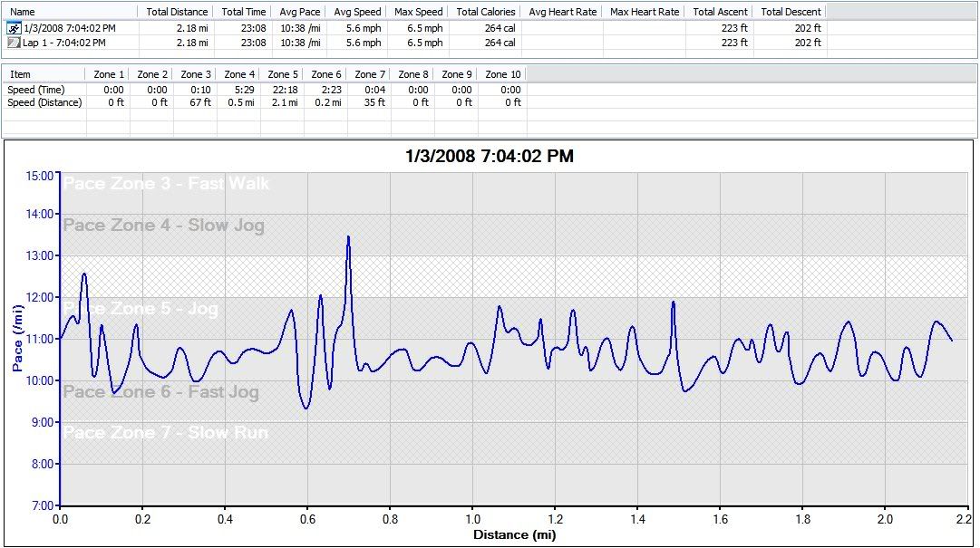
Task: Click the Avg Pace column header
Action: 298,12
